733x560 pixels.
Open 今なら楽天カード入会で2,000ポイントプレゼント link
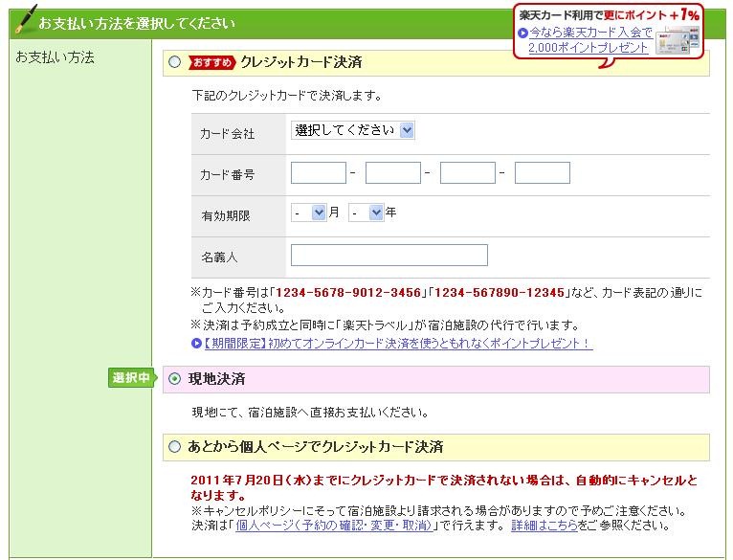coord(589,40)
